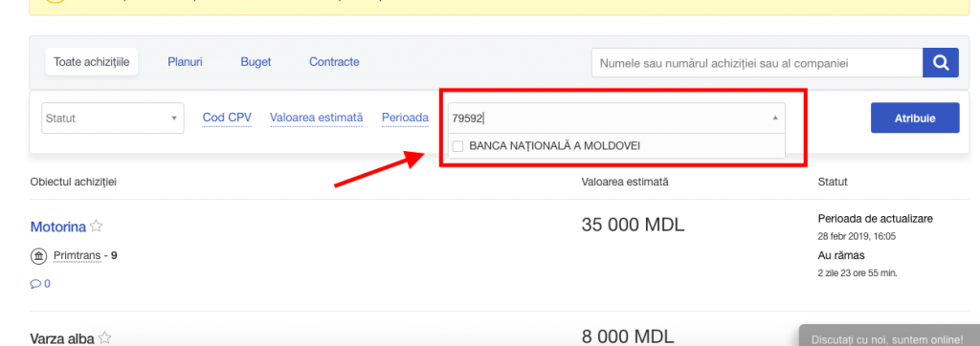
Task: Click the Atribuie button
Action: coord(915,118)
